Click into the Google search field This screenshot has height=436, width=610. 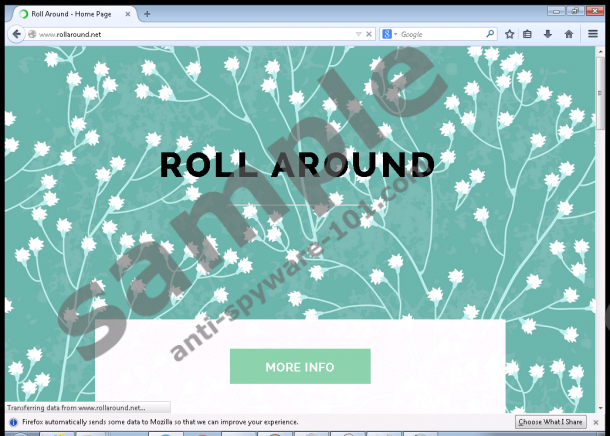tap(440, 34)
